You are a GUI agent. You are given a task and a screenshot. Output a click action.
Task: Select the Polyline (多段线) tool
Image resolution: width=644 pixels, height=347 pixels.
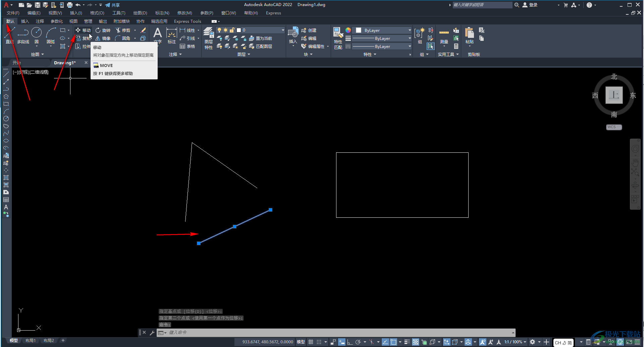23,36
